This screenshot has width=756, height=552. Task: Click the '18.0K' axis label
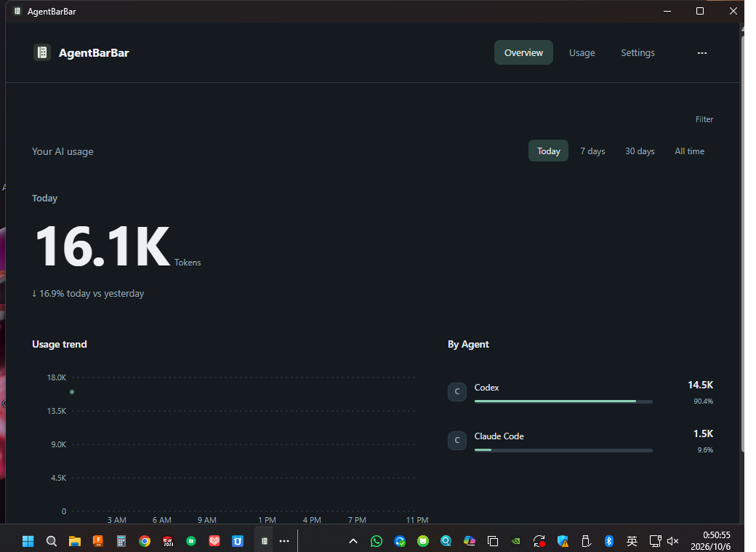click(x=57, y=377)
